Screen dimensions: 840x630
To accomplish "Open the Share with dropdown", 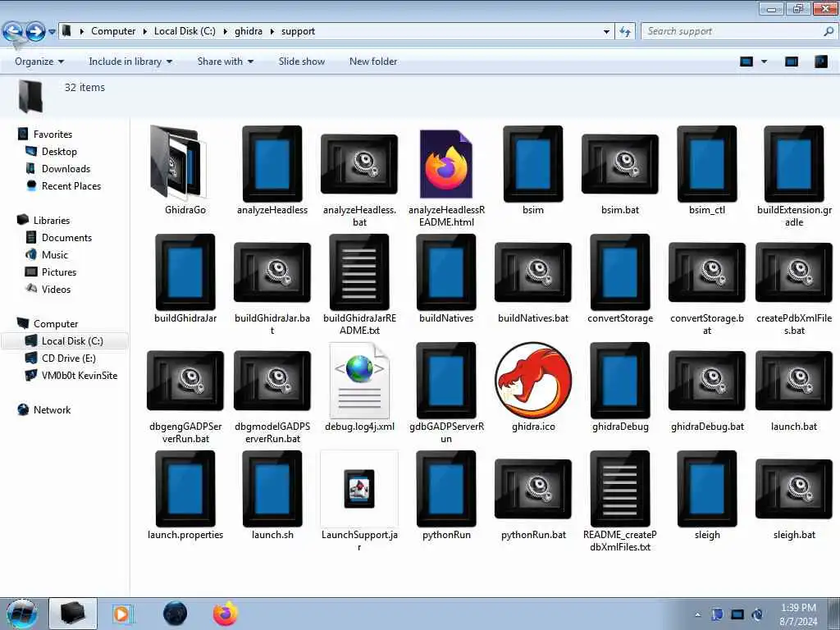I will 225,62.
